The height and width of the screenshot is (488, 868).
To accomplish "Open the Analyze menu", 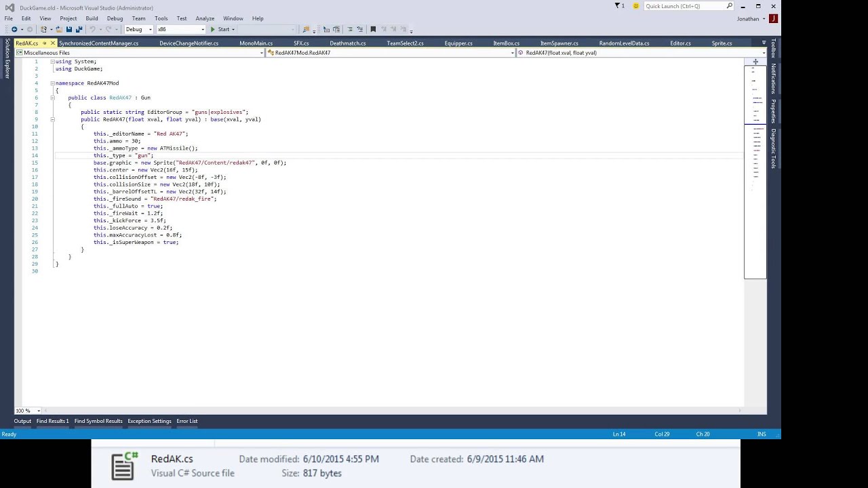I will (x=205, y=18).
